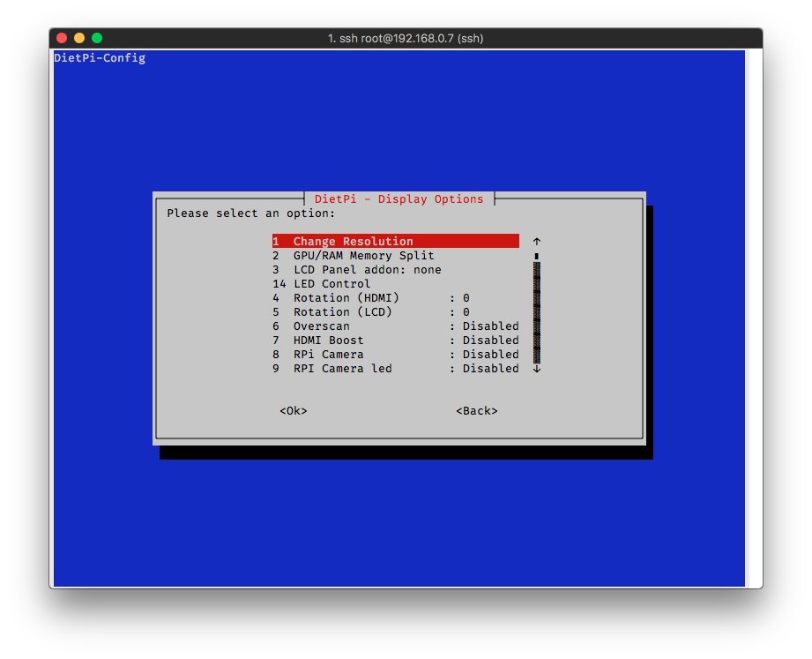Select the Change Resolution option
Screen dimensions: 812x659
tap(396, 242)
